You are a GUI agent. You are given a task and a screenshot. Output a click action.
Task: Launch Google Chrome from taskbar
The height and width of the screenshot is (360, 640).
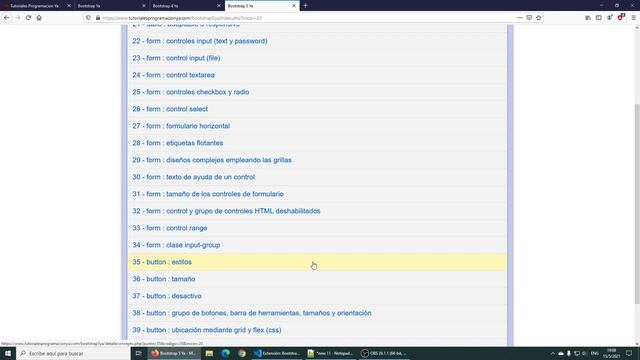(242, 353)
